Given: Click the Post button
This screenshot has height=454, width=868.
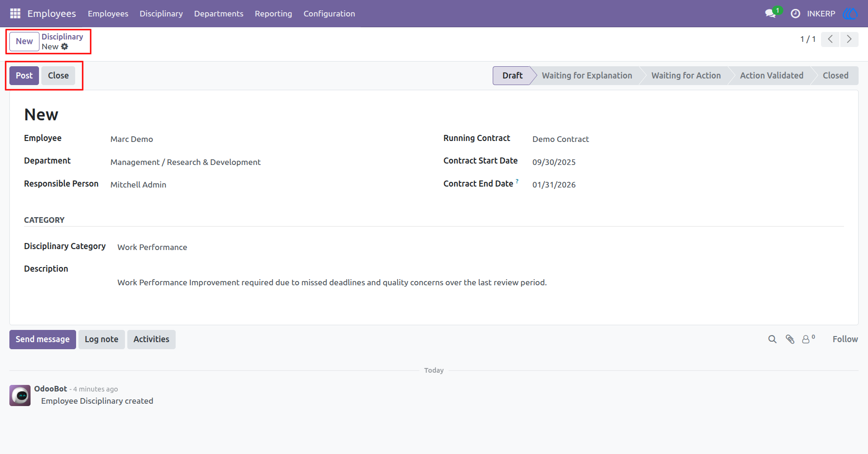Looking at the screenshot, I should point(24,76).
